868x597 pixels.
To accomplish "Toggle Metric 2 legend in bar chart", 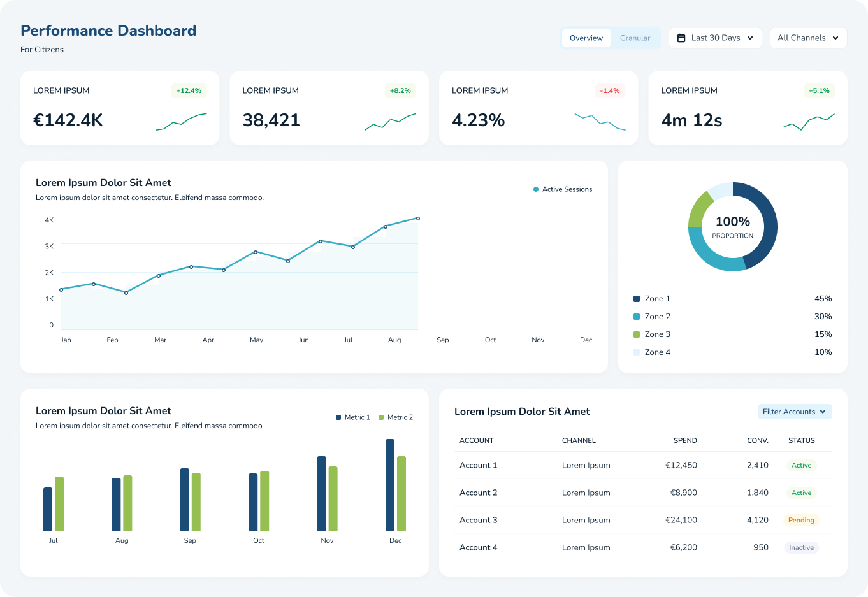I will click(x=396, y=417).
